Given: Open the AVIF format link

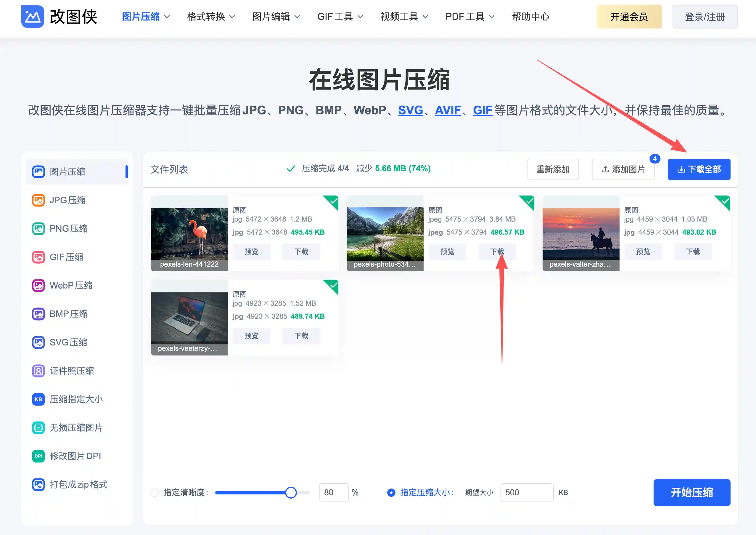Looking at the screenshot, I should coord(448,110).
